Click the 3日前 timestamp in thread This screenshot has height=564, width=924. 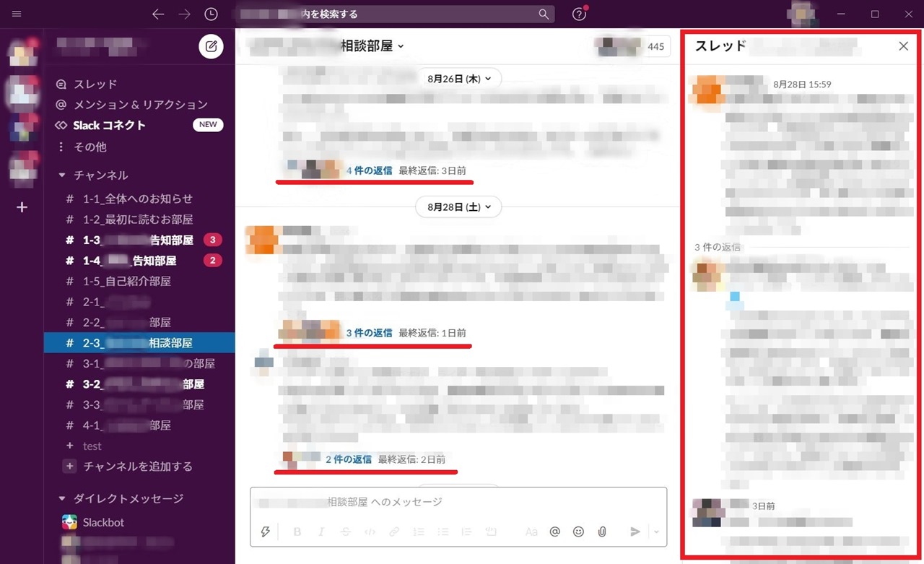(x=764, y=506)
